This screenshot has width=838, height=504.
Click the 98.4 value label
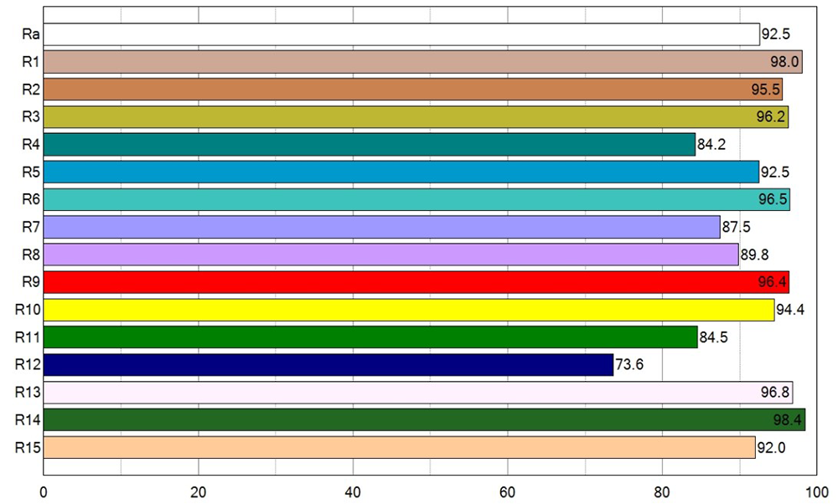(x=788, y=419)
